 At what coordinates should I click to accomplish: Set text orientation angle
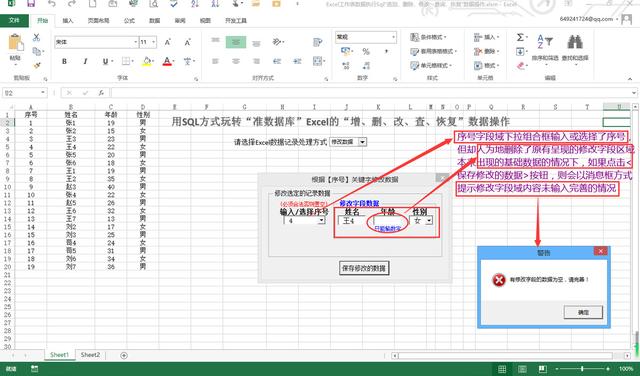coord(278,42)
